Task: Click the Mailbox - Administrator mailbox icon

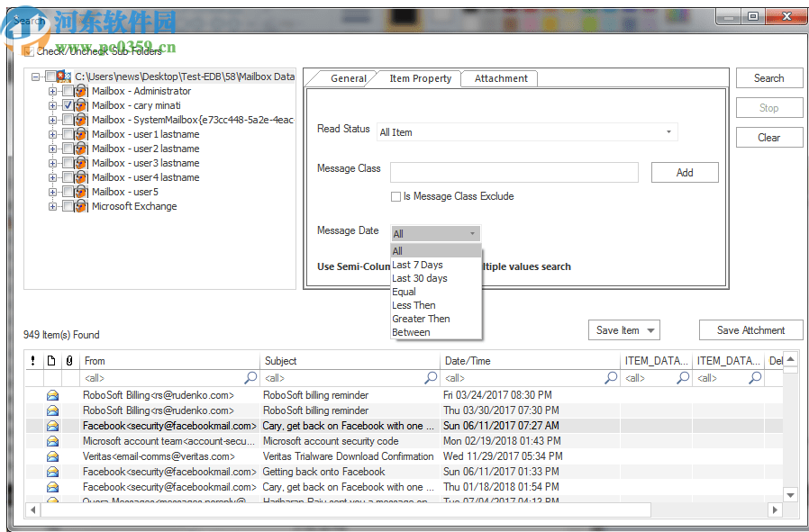Action: [80, 91]
